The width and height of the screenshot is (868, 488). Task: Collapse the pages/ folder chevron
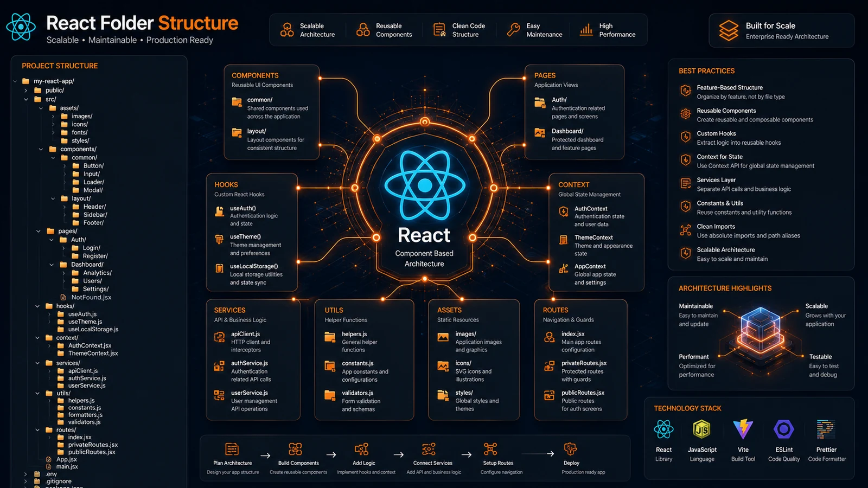[38, 231]
